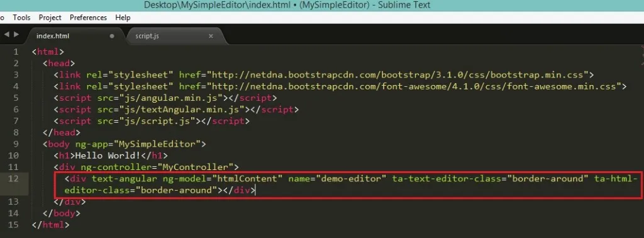Viewport: 644px width, 238px height.
Task: Click the closing head tag
Action: tap(62, 133)
